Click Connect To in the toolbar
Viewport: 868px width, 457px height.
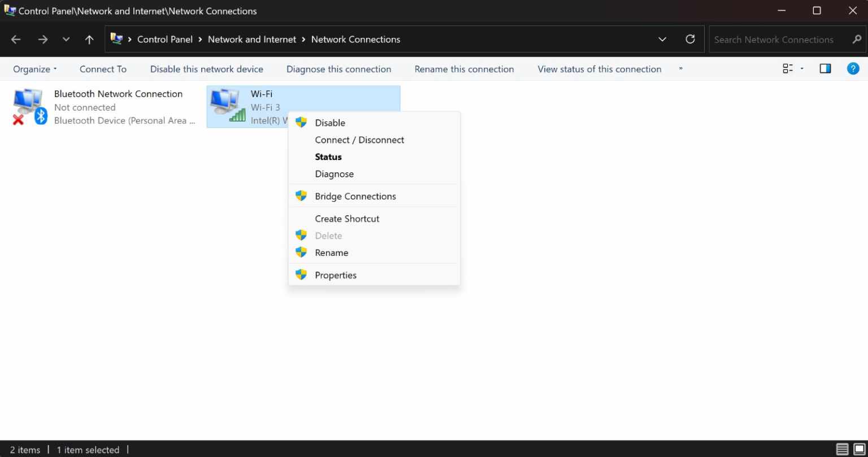pos(103,69)
